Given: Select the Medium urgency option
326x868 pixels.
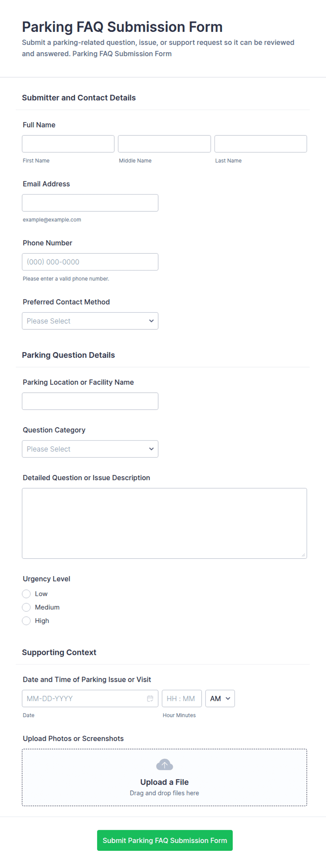Looking at the screenshot, I should [26, 607].
